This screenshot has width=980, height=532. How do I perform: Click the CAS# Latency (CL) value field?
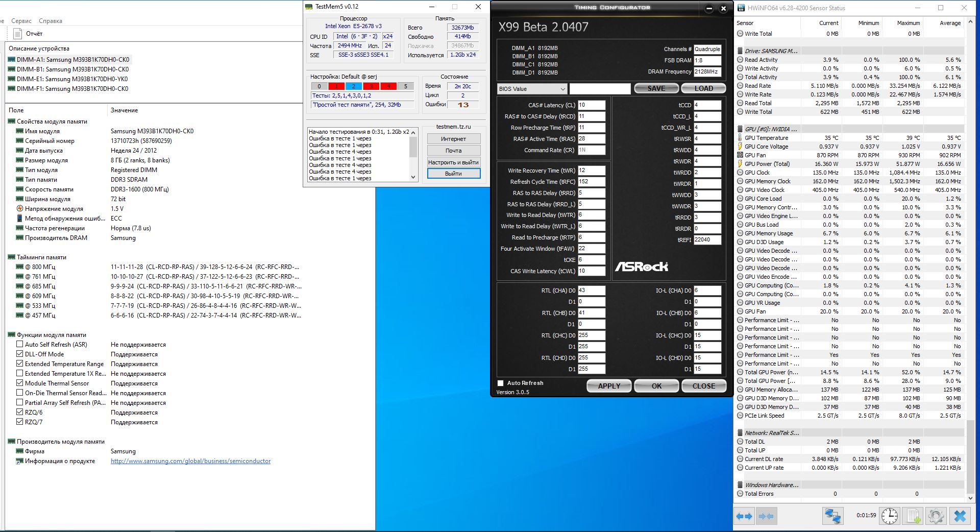click(x=592, y=105)
